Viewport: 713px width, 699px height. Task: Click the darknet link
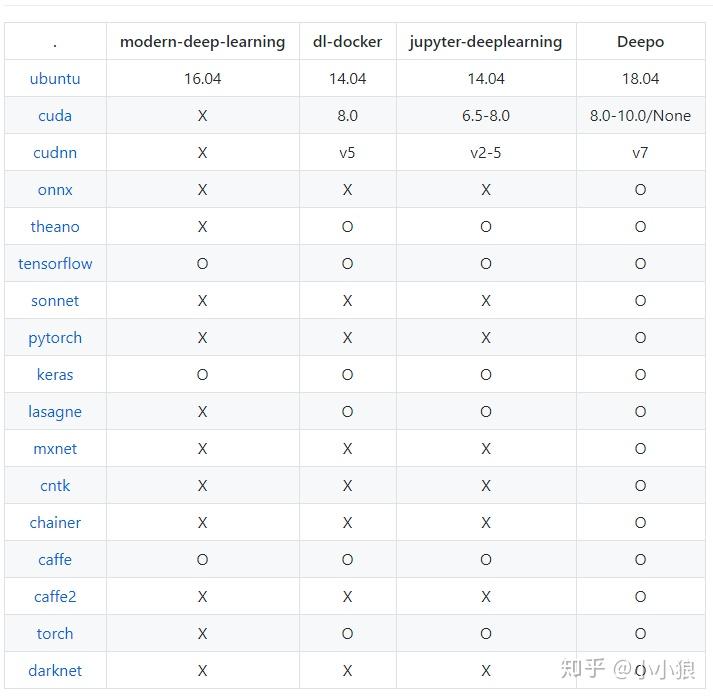(x=55, y=670)
